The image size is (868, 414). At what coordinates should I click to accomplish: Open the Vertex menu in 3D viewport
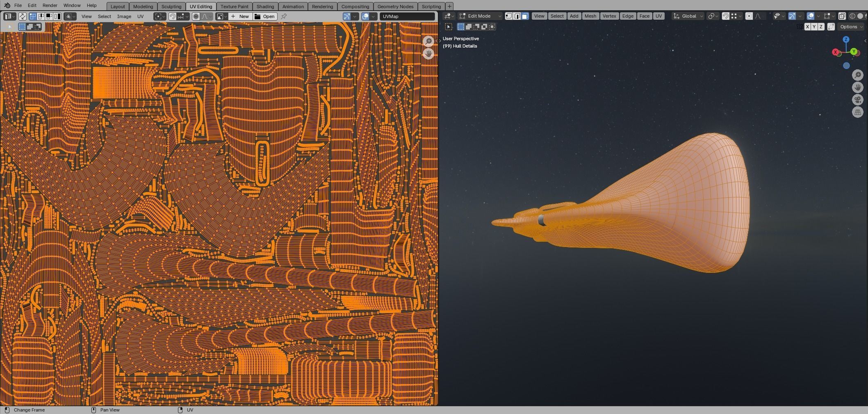tap(609, 16)
